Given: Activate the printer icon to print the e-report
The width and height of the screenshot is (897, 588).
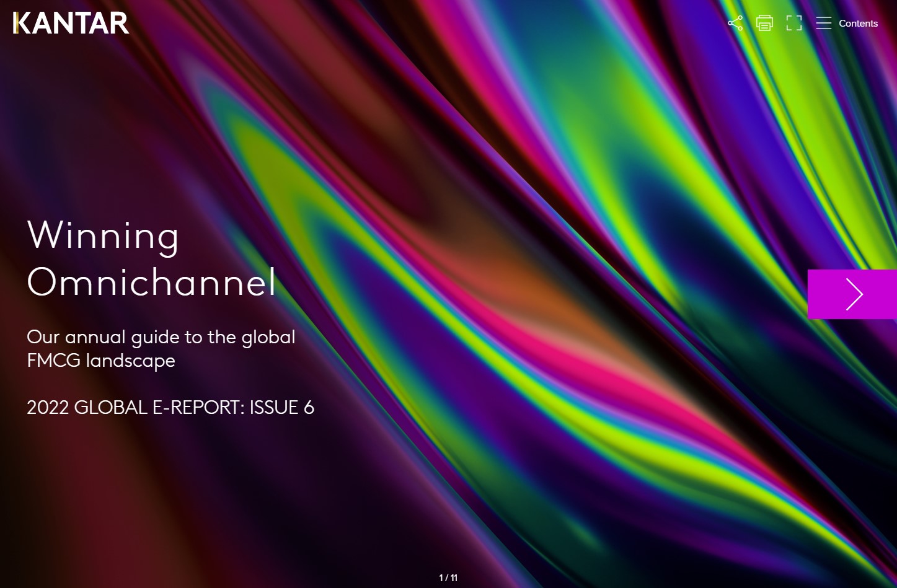Looking at the screenshot, I should (764, 23).
